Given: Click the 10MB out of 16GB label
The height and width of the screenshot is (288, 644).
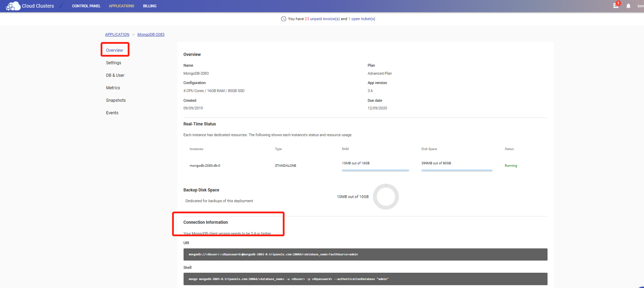Looking at the screenshot, I should (x=356, y=163).
